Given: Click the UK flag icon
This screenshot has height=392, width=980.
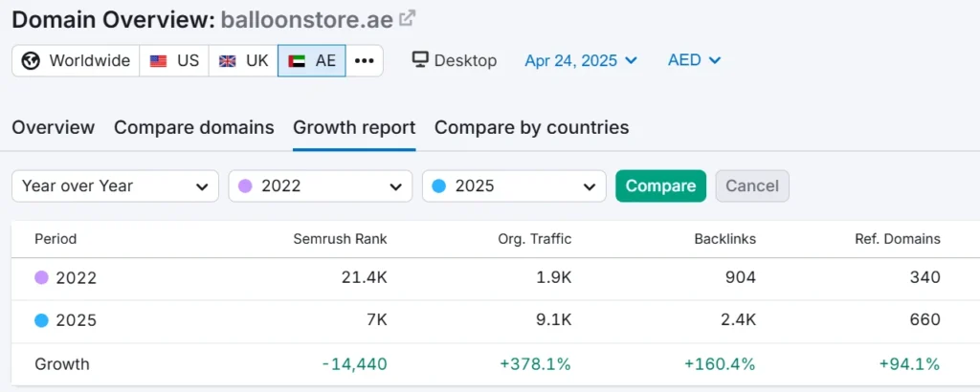Looking at the screenshot, I should [x=228, y=60].
